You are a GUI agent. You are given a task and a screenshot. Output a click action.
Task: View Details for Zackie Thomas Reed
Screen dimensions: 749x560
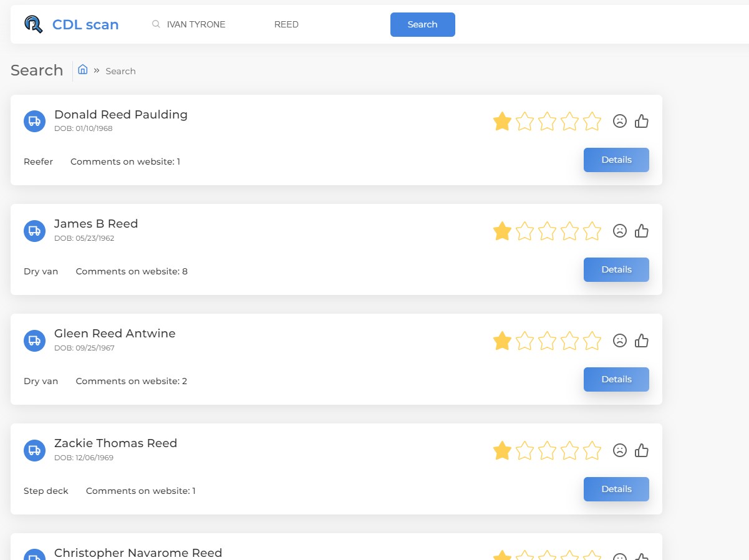tap(616, 489)
